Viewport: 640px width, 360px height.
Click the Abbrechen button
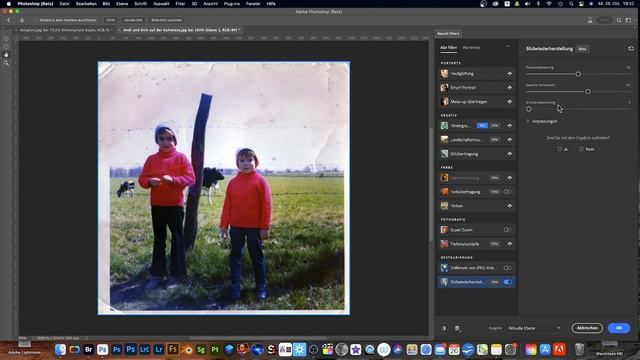pyautogui.click(x=587, y=328)
